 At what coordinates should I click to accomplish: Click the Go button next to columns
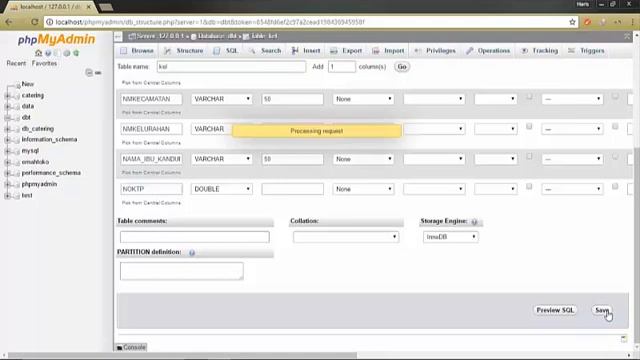[x=402, y=67]
